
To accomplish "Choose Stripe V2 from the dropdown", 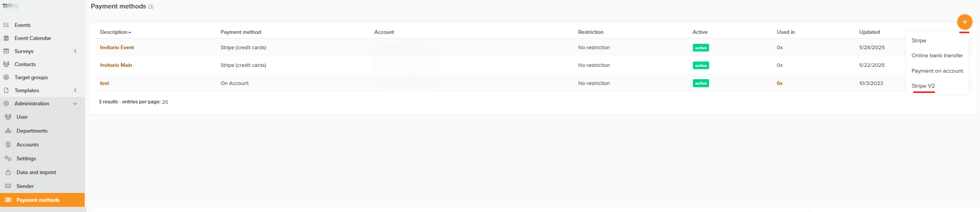I will pyautogui.click(x=923, y=86).
